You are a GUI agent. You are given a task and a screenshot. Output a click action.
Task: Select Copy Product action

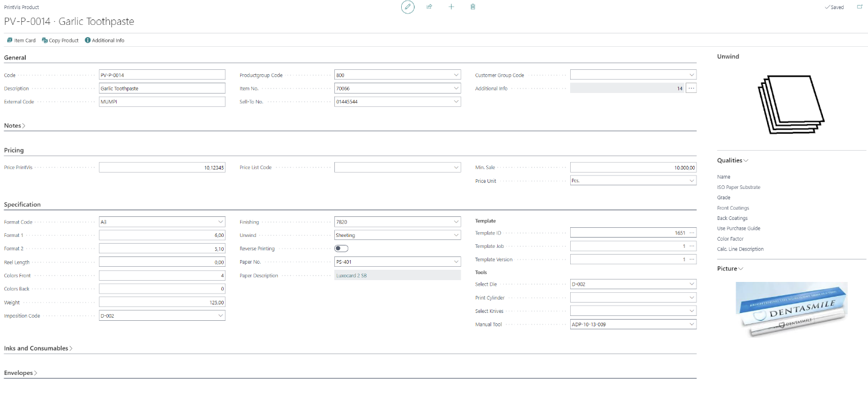point(60,41)
